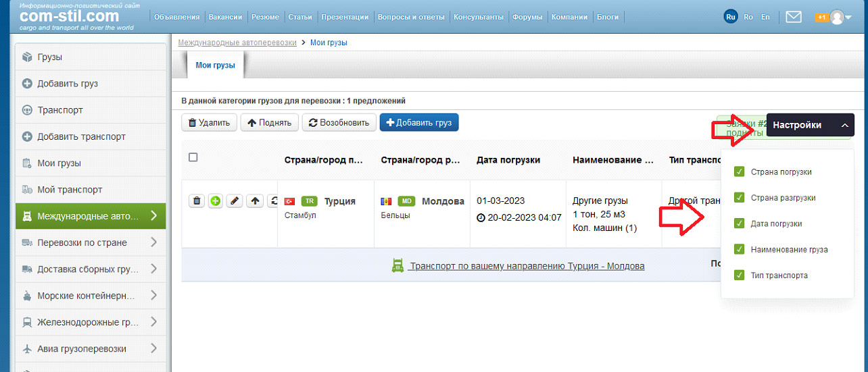This screenshot has height=372, width=868.
Task: Click the up arrow icon in the cargo row
Action: click(254, 201)
